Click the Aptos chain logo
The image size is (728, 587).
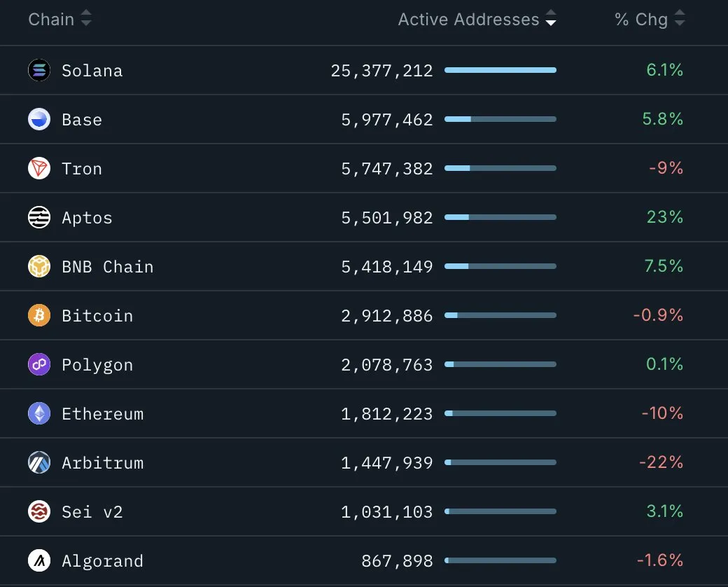[x=39, y=217]
